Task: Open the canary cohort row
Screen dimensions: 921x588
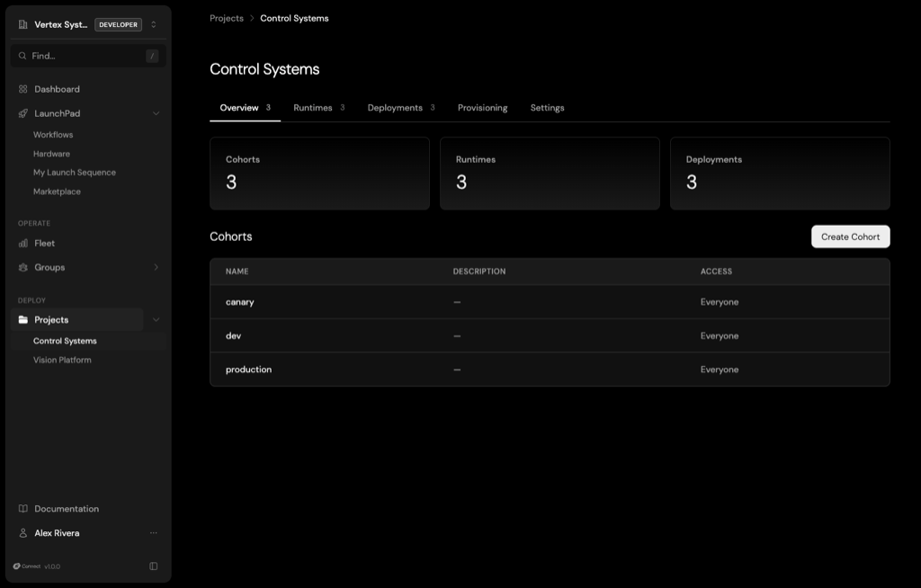Action: (550, 302)
